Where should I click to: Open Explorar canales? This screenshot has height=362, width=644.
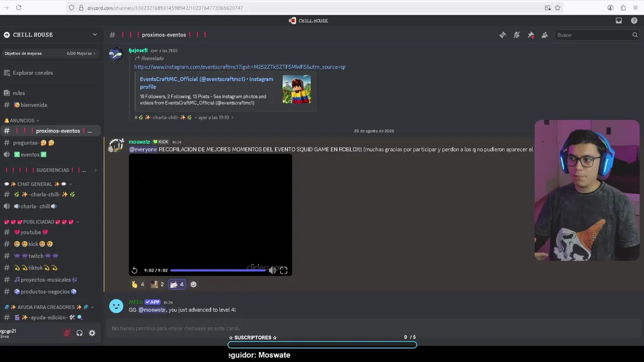[33, 73]
